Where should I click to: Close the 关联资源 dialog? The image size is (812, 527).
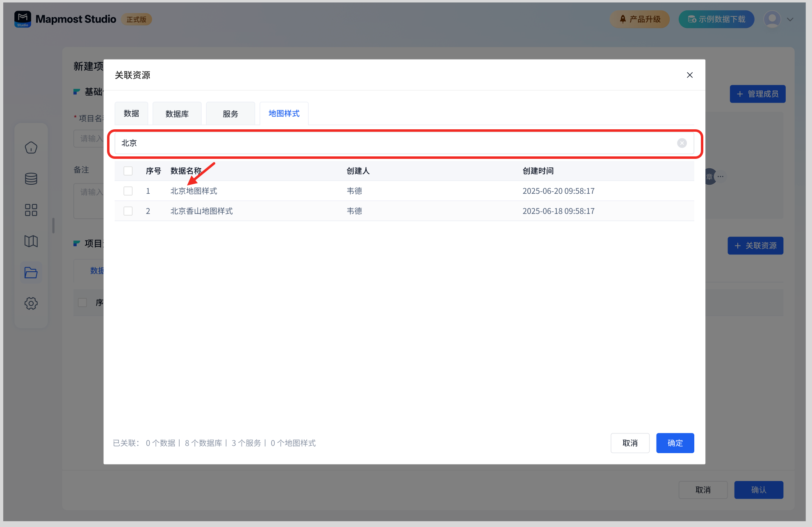click(x=689, y=75)
